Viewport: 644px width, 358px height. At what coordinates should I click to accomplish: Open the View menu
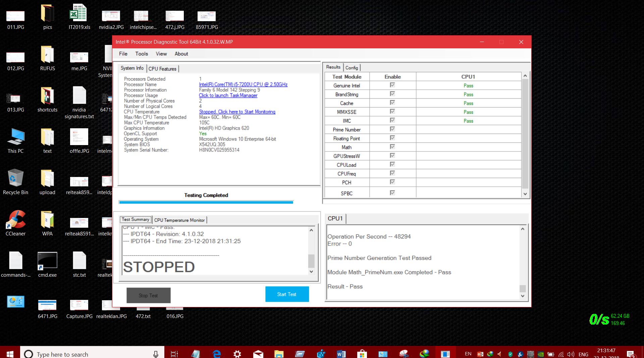161,54
